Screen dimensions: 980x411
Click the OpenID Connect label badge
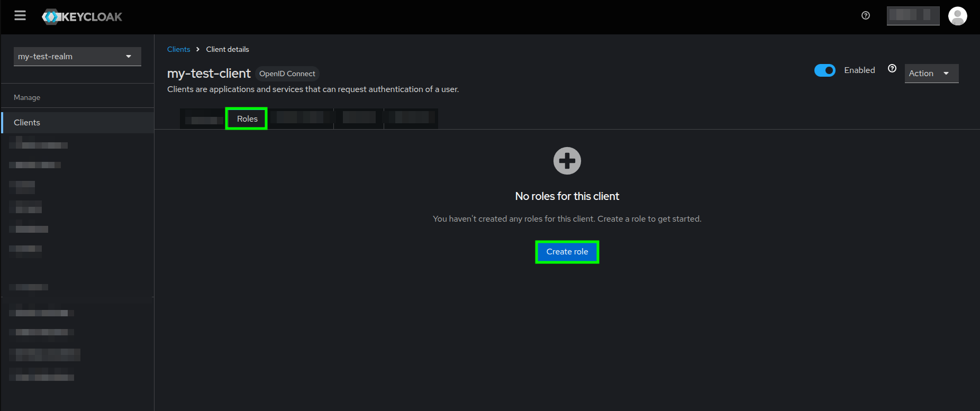[287, 74]
